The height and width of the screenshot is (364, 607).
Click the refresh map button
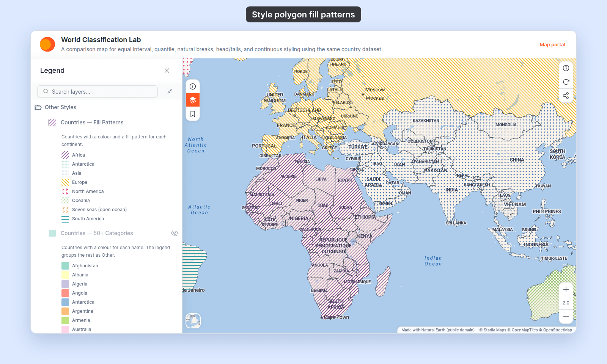click(566, 82)
